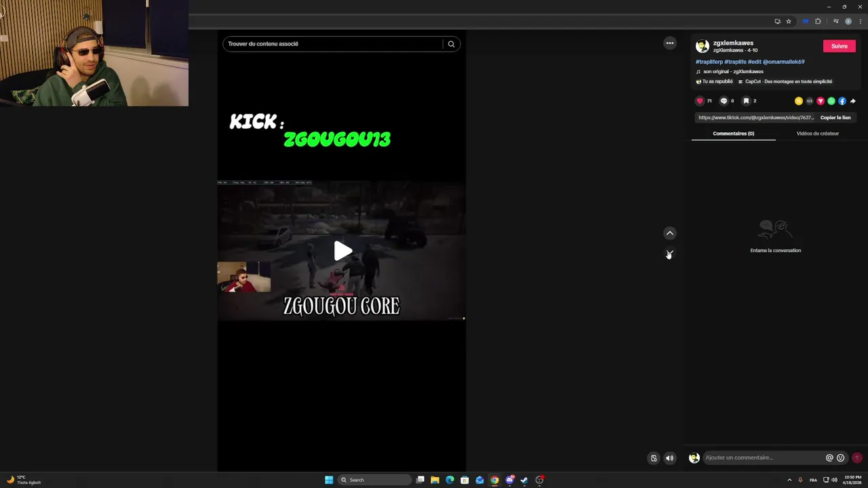Screen dimensions: 868x488
Task: Open the #edit hashtag
Action: (755, 62)
